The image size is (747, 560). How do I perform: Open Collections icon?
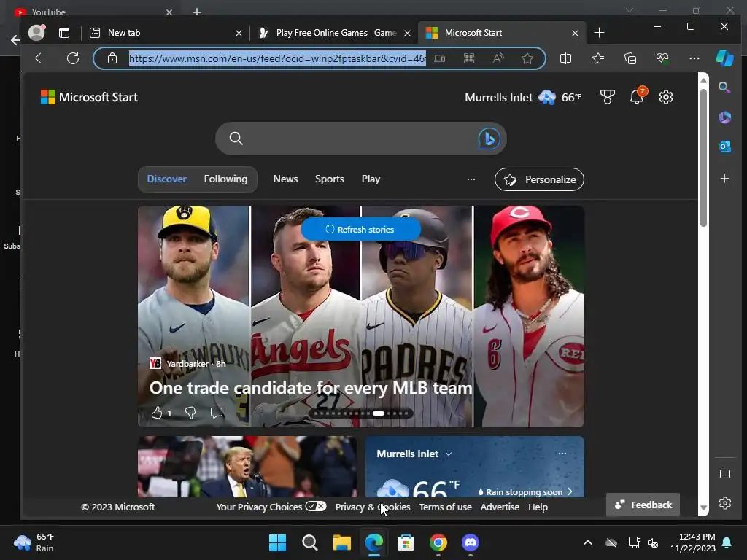point(630,58)
